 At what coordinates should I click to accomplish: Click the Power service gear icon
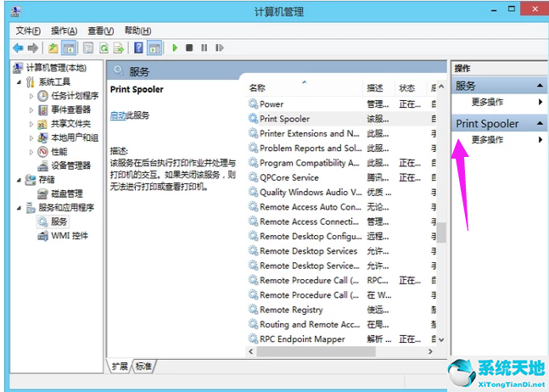tap(253, 104)
